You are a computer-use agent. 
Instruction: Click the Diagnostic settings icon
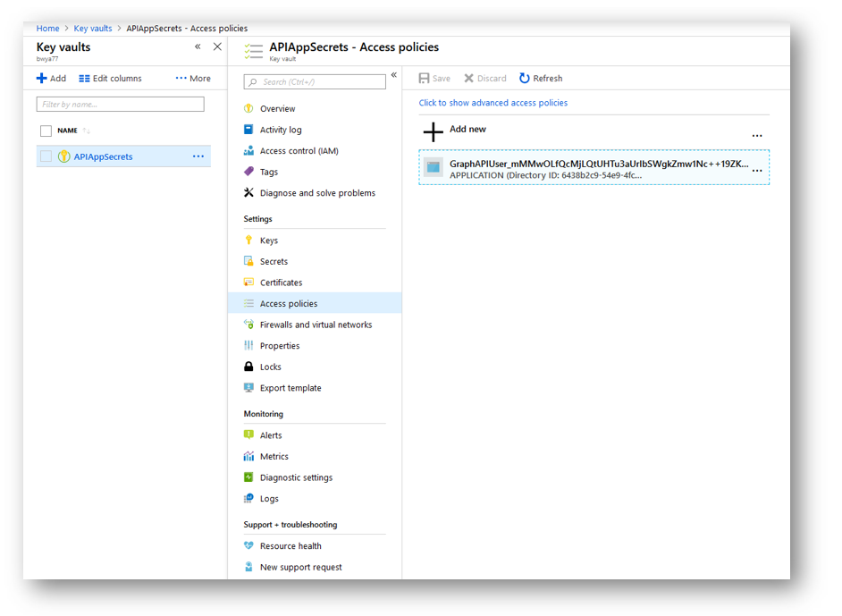click(248, 477)
